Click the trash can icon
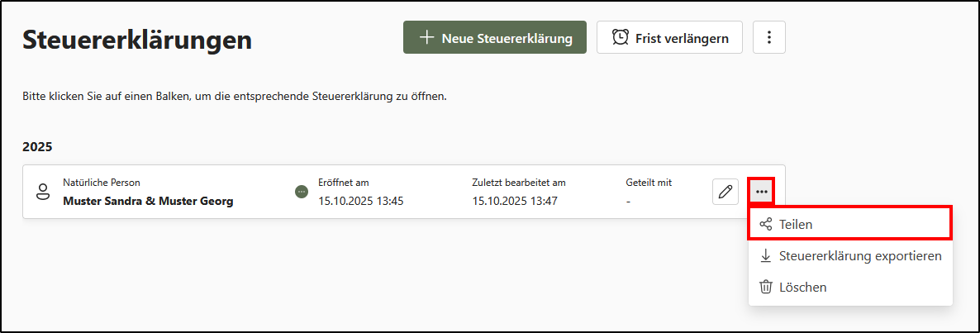This screenshot has height=333, width=980. click(765, 287)
